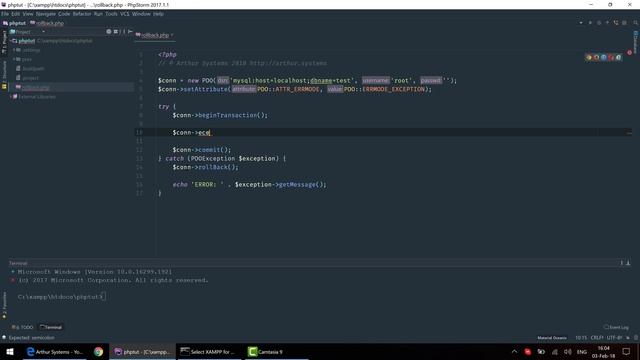
Task: Click the volume icon in system tray
Action: pos(568,351)
